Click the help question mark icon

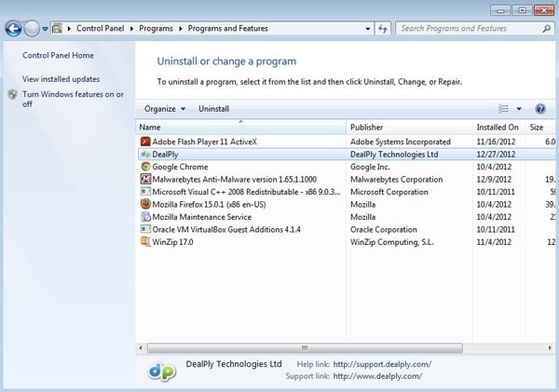[540, 109]
